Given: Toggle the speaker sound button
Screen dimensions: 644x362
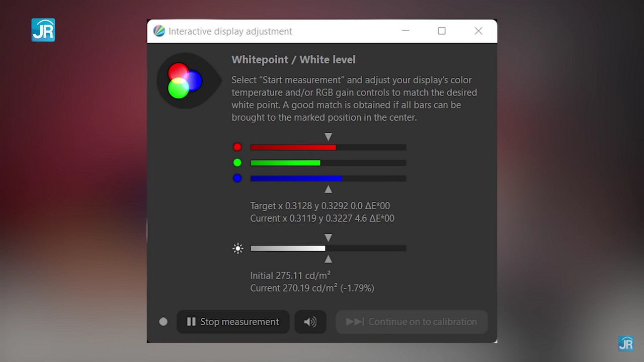Looking at the screenshot, I should tap(310, 322).
